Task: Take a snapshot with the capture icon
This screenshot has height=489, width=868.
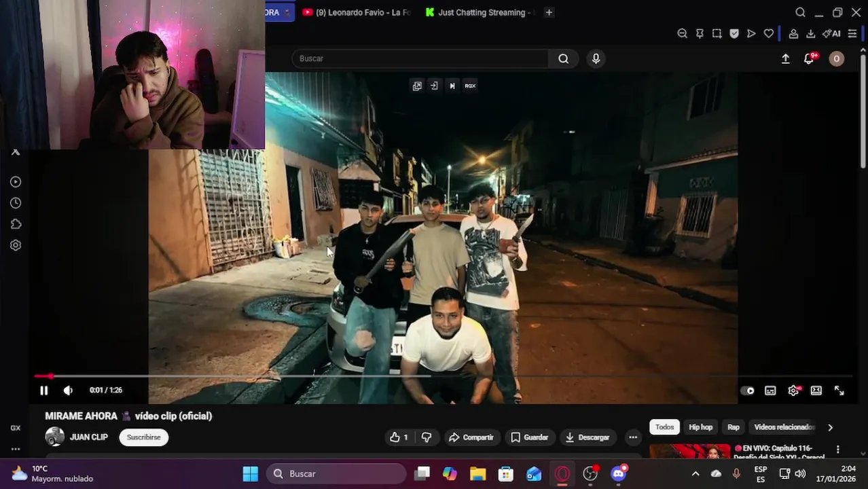Action: tap(717, 33)
